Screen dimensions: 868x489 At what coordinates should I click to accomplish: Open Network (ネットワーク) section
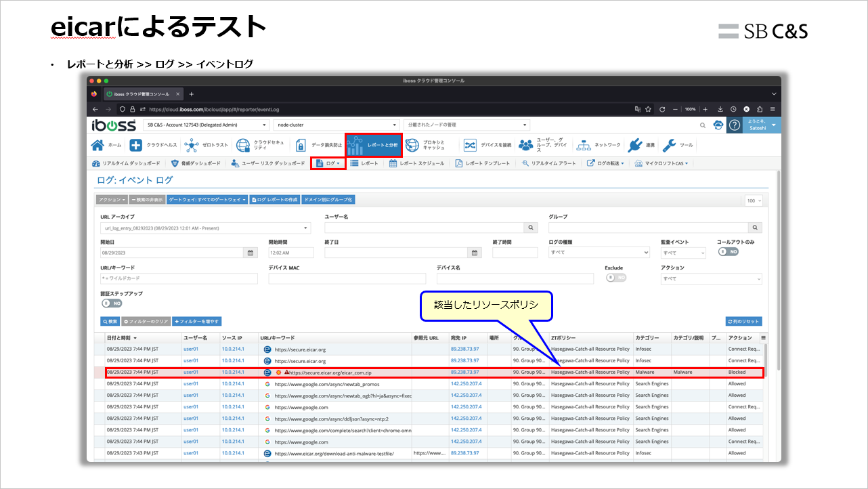[x=599, y=145]
